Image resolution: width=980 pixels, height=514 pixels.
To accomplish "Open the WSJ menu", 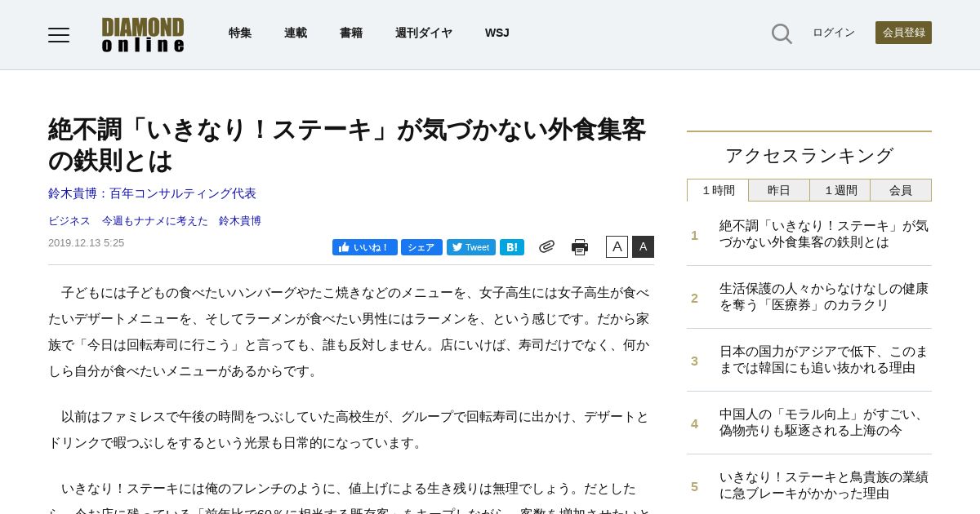I will tap(497, 33).
